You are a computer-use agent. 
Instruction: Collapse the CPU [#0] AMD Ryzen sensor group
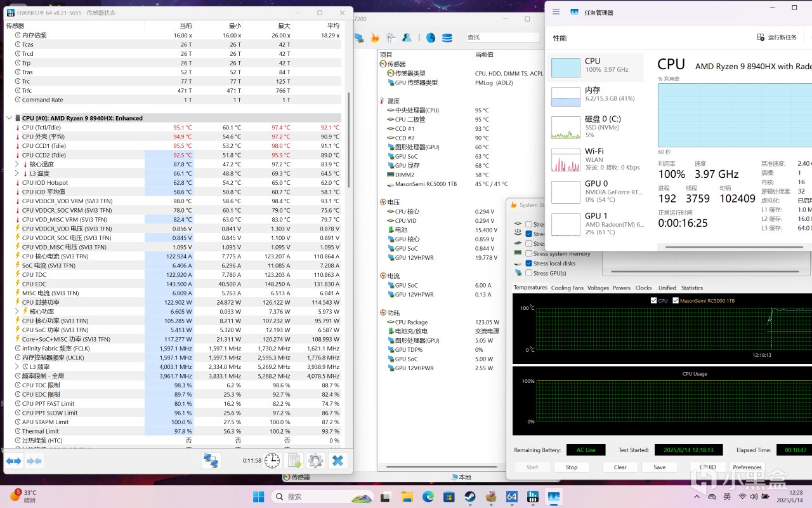tap(10, 118)
